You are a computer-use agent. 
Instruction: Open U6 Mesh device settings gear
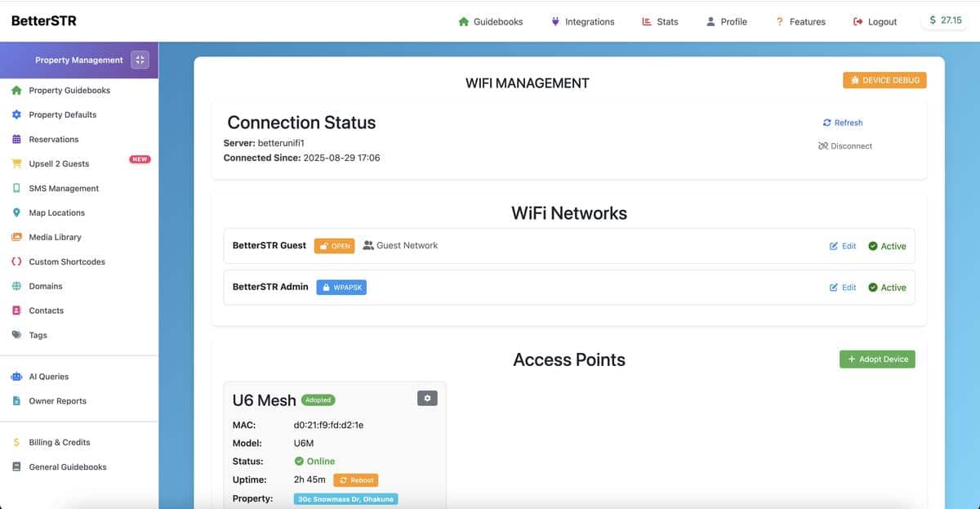tap(428, 398)
